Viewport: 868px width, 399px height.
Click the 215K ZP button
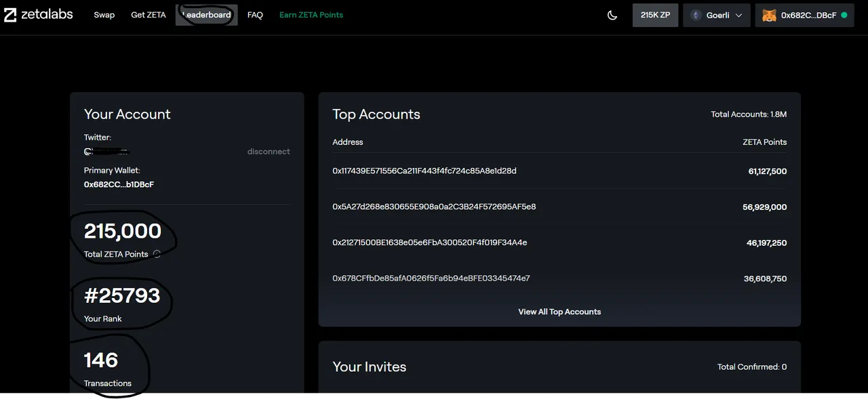(655, 15)
